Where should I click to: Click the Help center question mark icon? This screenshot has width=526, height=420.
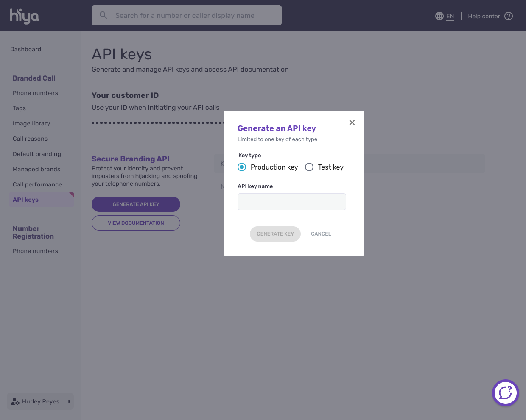coord(509,16)
